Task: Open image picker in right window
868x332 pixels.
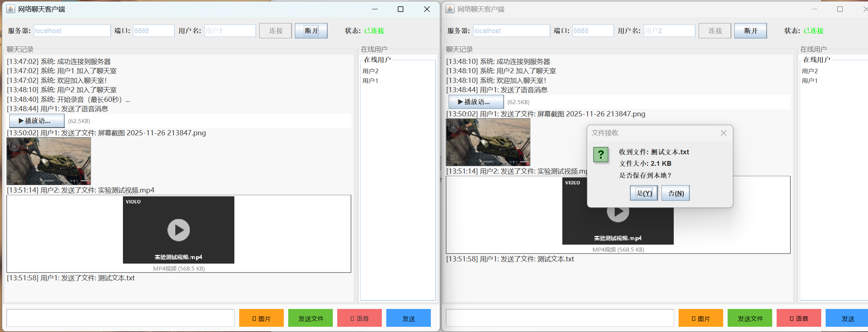Action: 701,318
